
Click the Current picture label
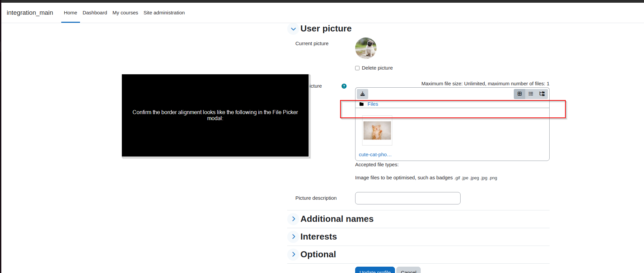pos(312,43)
